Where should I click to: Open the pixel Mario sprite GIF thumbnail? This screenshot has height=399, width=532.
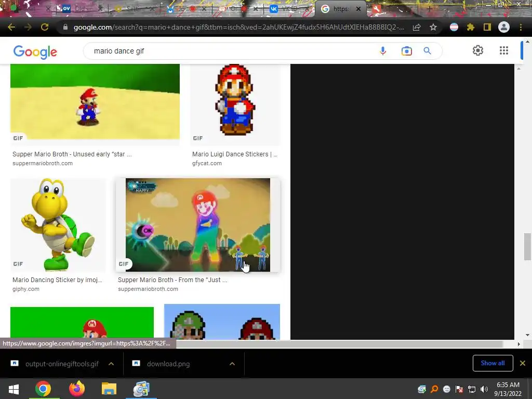(235, 104)
